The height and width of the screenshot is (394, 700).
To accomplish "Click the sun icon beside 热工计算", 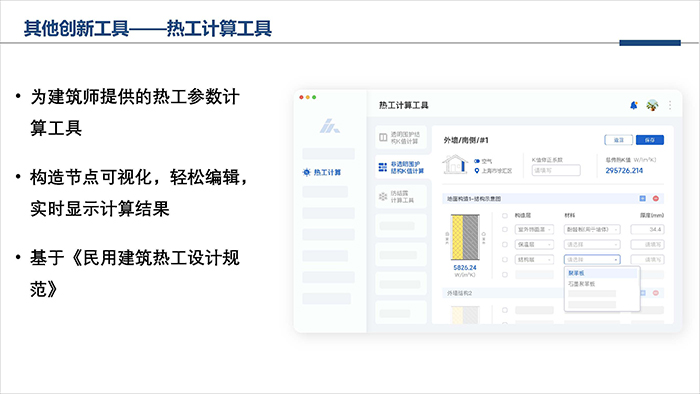I will (306, 172).
